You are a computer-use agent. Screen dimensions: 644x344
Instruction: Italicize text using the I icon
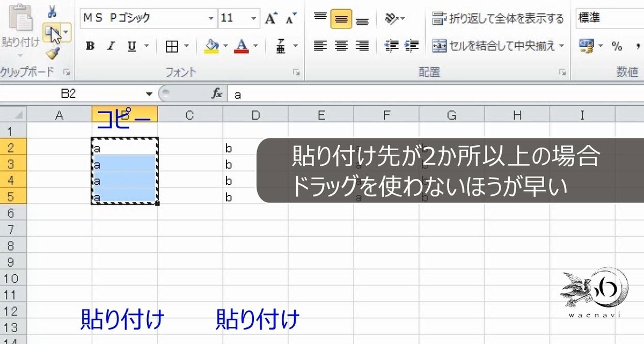[110, 46]
